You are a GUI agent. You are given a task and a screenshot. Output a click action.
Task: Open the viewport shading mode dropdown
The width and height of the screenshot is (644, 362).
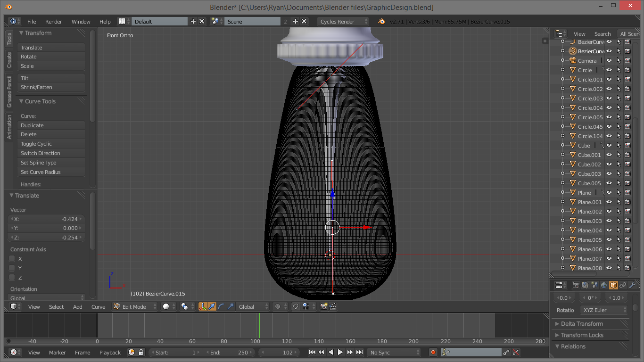point(169,306)
